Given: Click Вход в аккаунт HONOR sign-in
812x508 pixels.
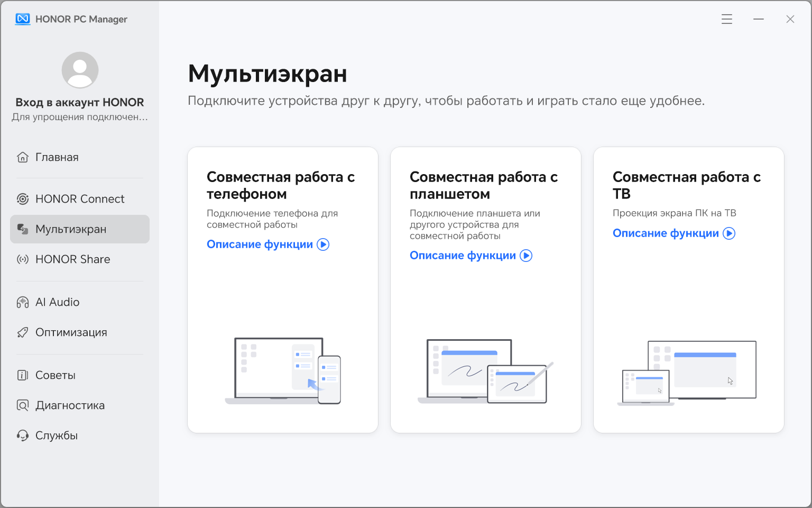Looking at the screenshot, I should click(80, 102).
